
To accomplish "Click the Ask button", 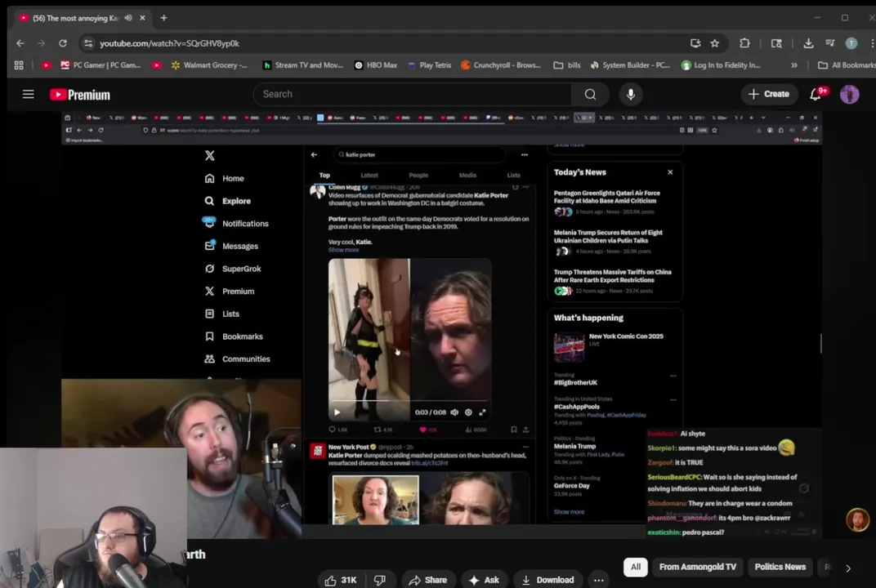I will click(x=485, y=580).
